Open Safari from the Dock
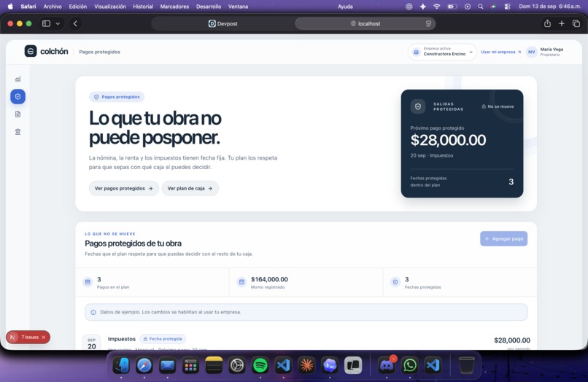Image resolution: width=588 pixels, height=382 pixels. (x=144, y=365)
